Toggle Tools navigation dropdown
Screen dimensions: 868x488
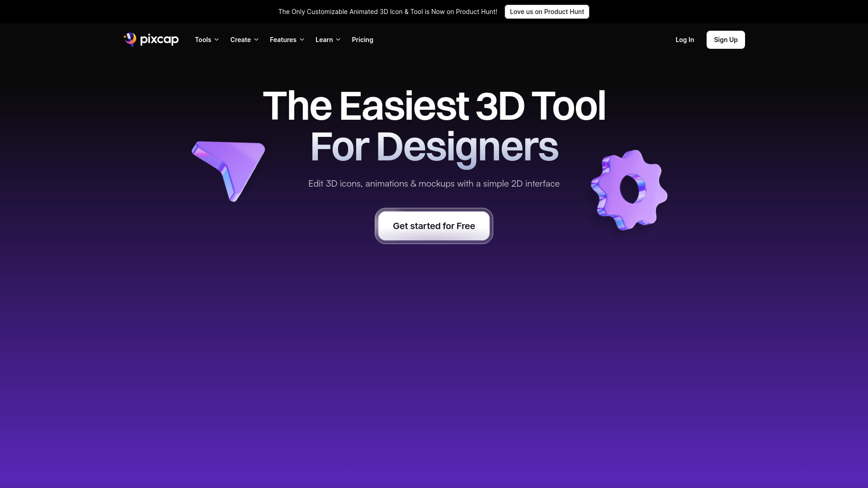point(206,39)
